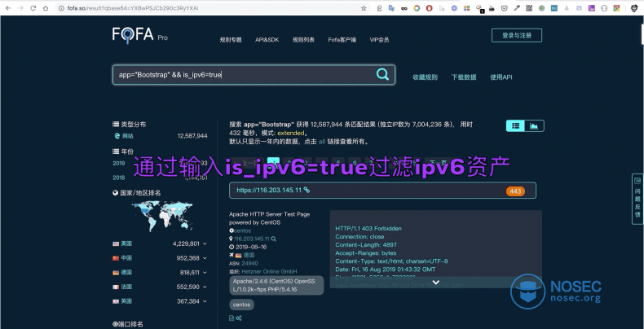Click the 'extended' mode link

tap(291, 133)
